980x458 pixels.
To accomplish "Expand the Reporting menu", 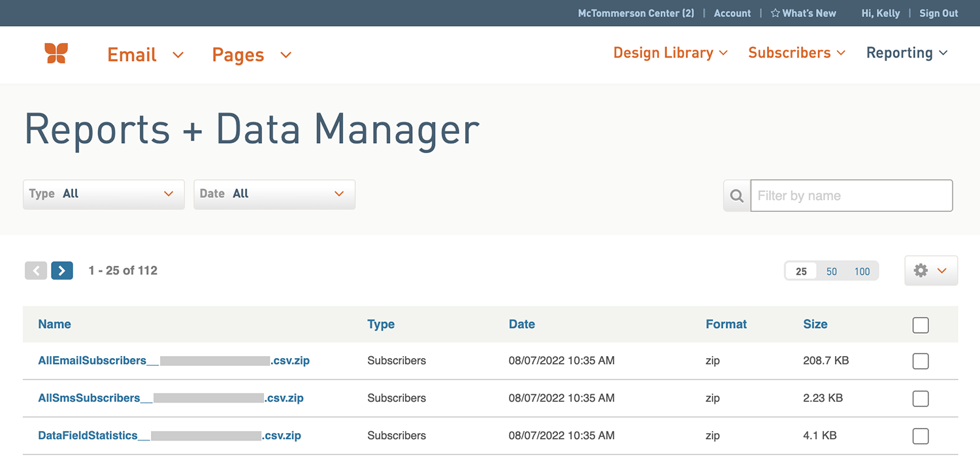I will pos(907,53).
